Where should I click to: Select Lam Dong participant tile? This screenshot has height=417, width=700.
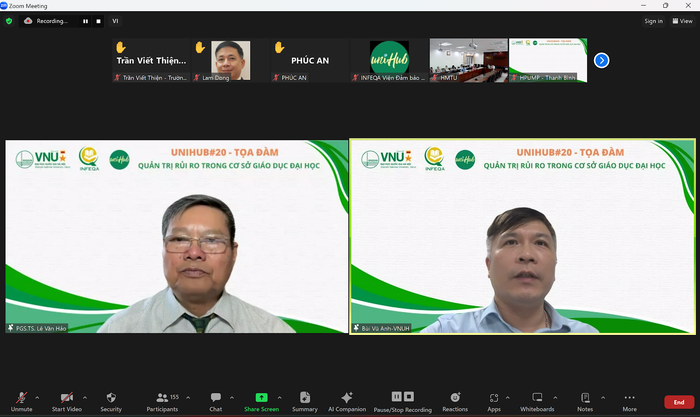(230, 60)
